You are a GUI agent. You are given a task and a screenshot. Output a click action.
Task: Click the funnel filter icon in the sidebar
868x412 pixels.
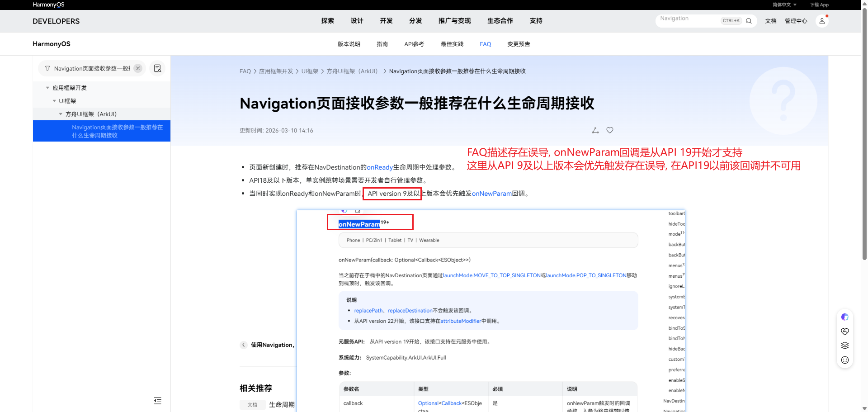point(47,68)
